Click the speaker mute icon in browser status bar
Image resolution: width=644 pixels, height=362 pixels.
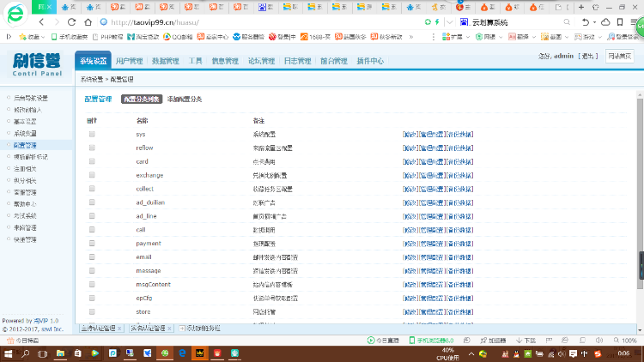coord(599,341)
